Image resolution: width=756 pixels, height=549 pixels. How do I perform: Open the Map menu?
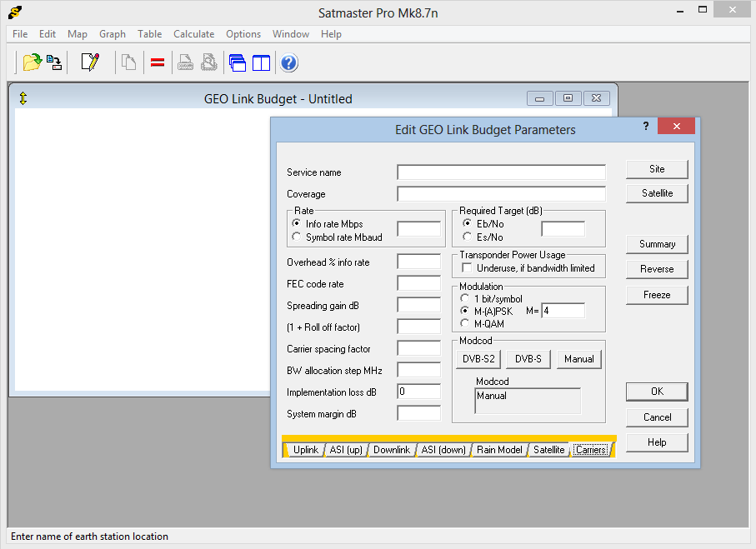pyautogui.click(x=78, y=34)
